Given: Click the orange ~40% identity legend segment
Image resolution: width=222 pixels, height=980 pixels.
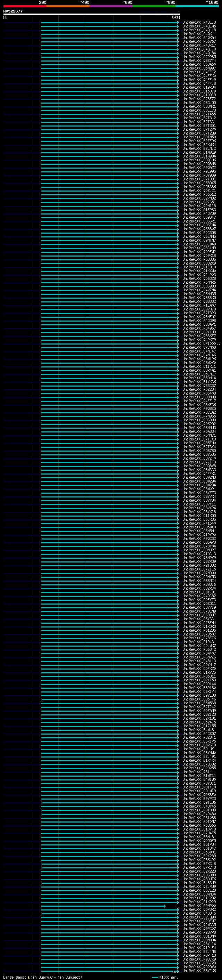Looking at the screenshot, I should coord(68,7).
